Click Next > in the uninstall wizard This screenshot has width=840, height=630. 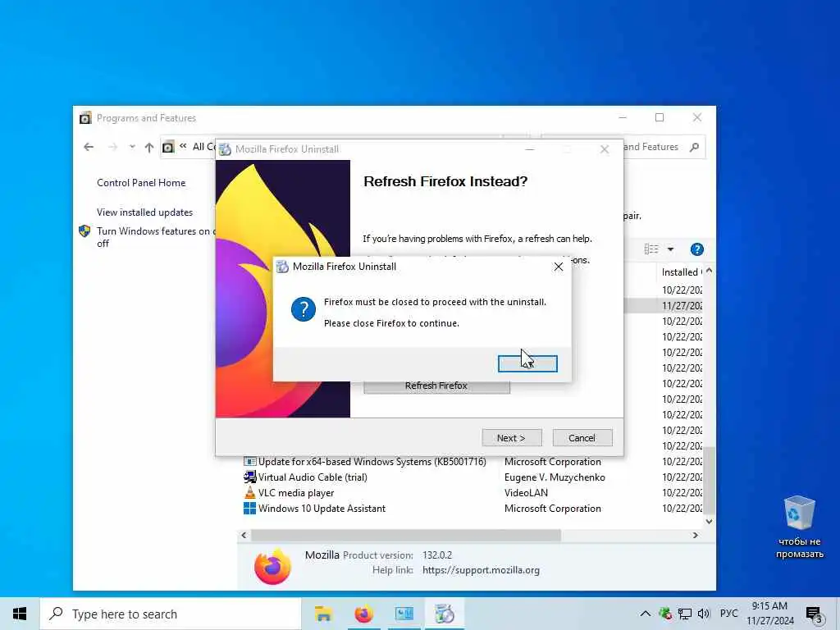(512, 438)
